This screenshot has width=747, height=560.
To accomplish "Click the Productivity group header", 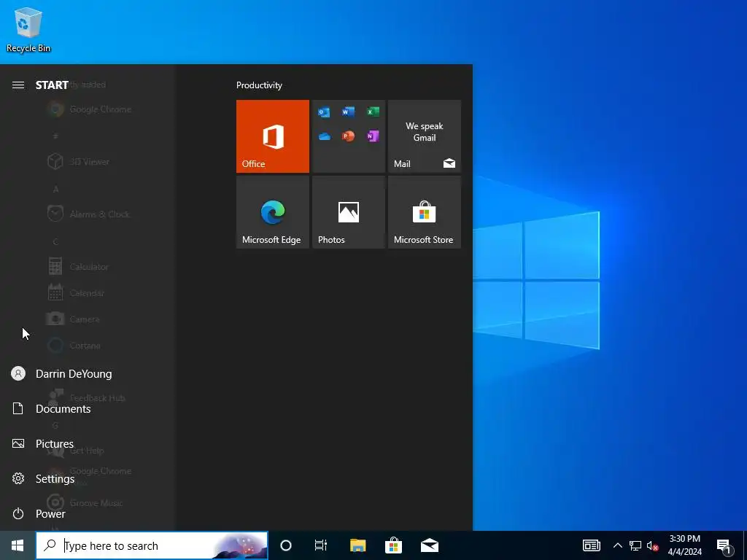I will click(259, 85).
